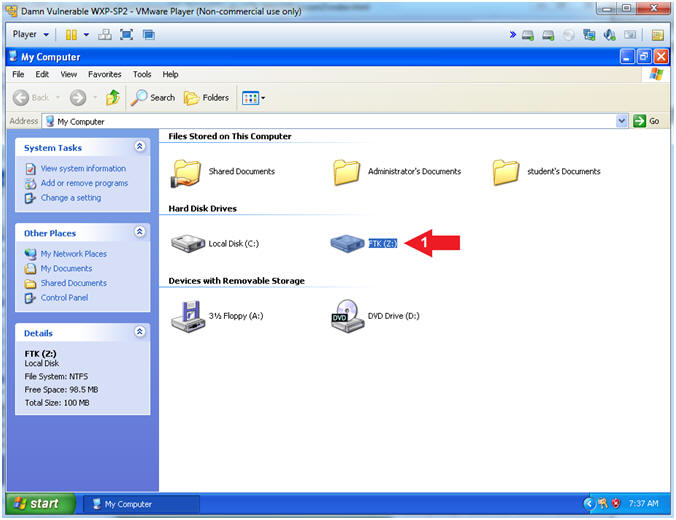Screen dimensions: 676x520
Task: Click VMware sound card device icon
Action: point(609,35)
